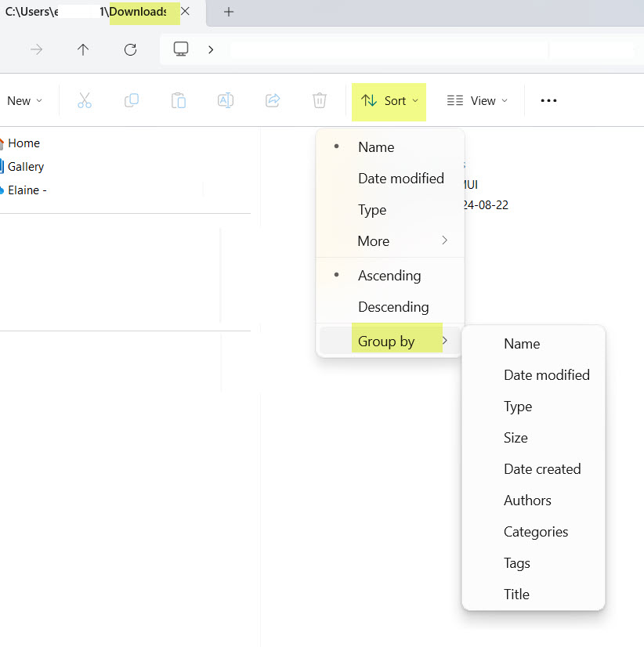Screen dimensions: 644x647
Task: Group by Date created
Action: (x=534, y=469)
